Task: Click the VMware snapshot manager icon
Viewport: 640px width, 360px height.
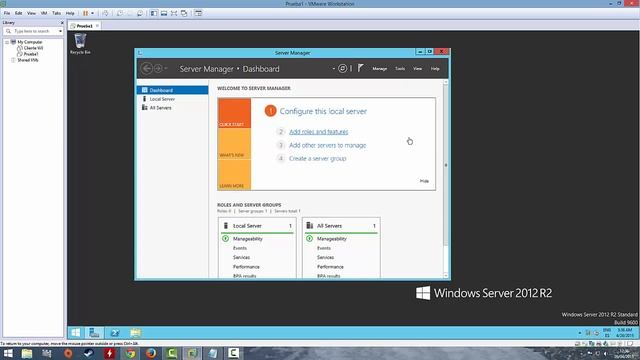Action: coord(140,13)
